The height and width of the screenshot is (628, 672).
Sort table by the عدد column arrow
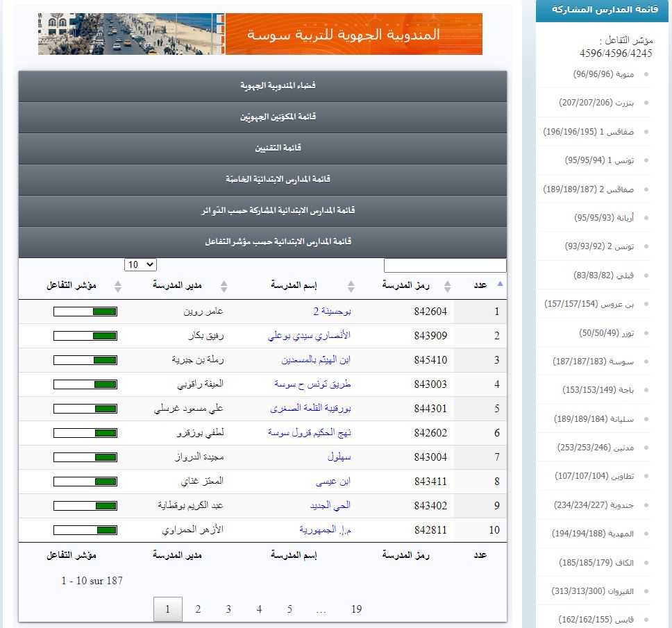[x=500, y=284]
